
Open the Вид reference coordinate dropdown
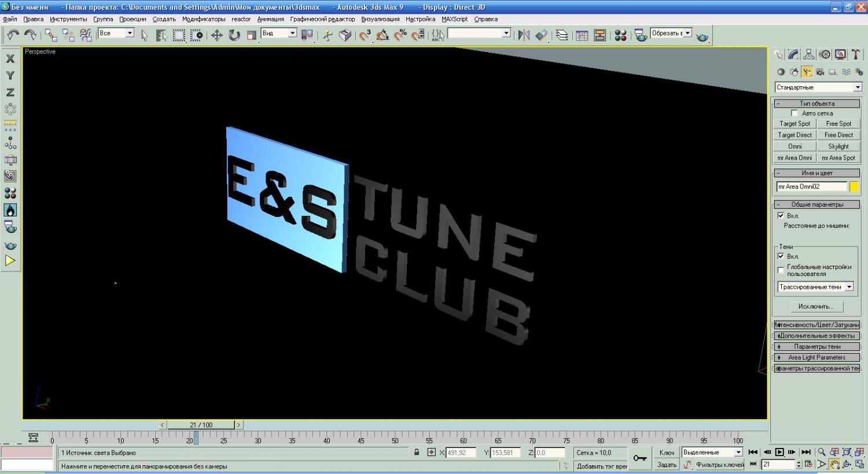click(279, 33)
